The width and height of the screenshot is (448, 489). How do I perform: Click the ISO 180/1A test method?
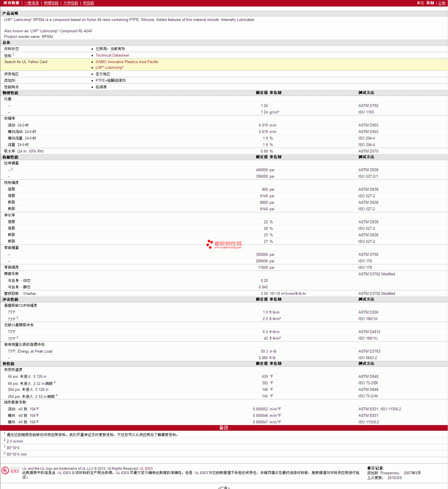[368, 319]
